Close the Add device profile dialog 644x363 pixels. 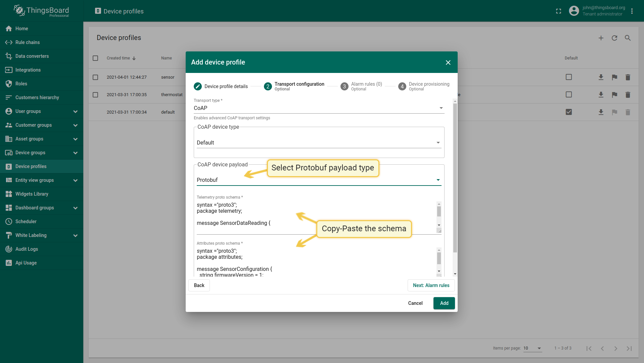click(448, 63)
